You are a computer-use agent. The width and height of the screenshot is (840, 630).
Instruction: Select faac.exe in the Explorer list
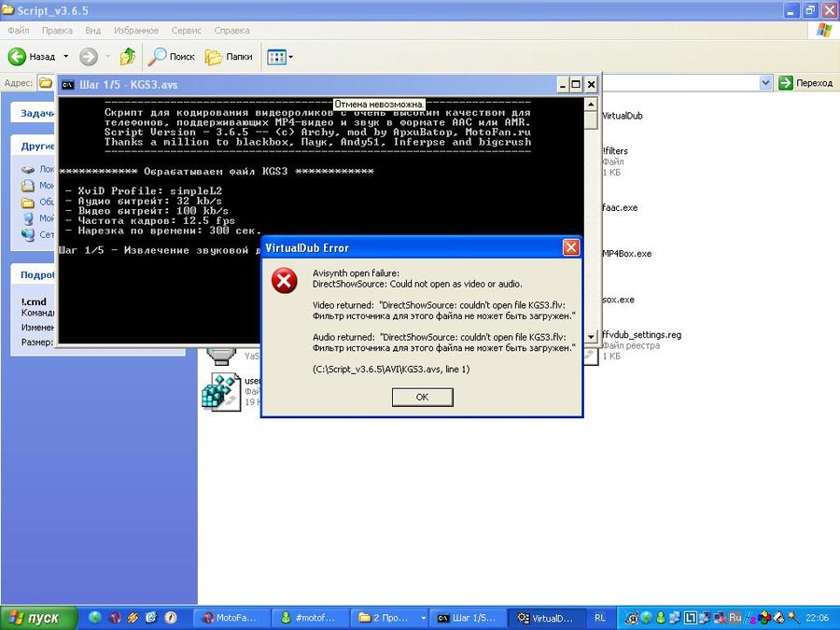(x=620, y=208)
